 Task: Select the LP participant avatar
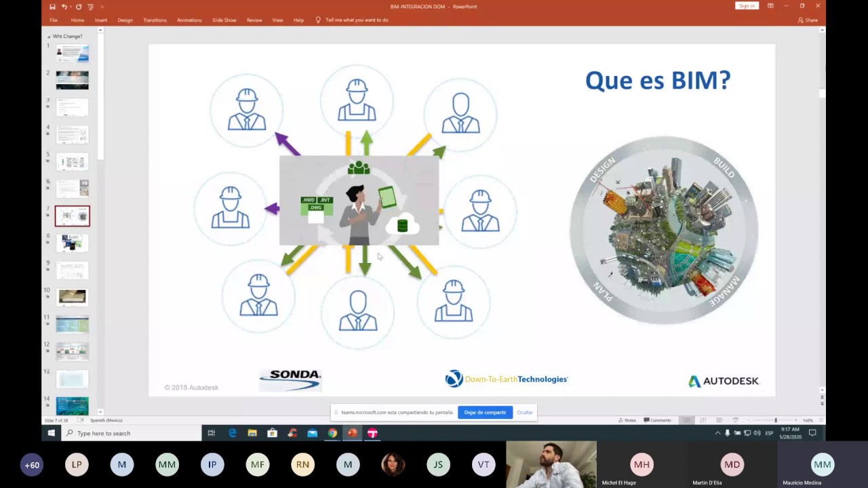tap(77, 465)
